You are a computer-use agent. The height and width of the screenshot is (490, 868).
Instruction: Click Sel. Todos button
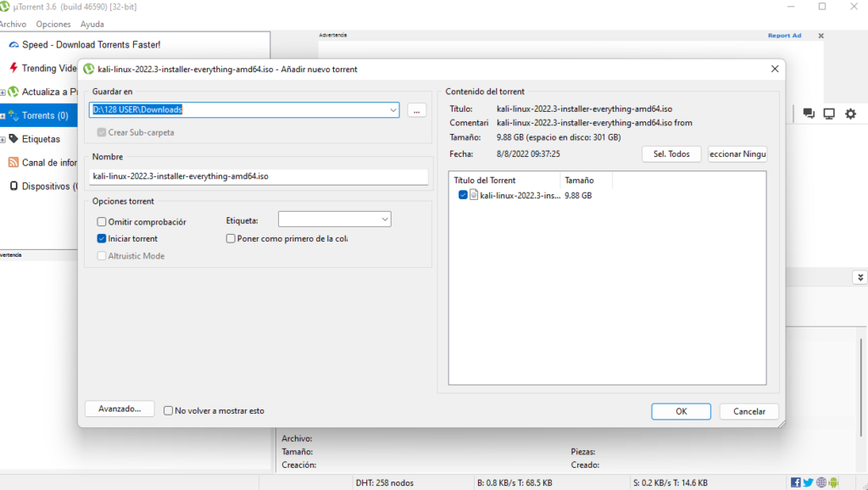click(671, 154)
